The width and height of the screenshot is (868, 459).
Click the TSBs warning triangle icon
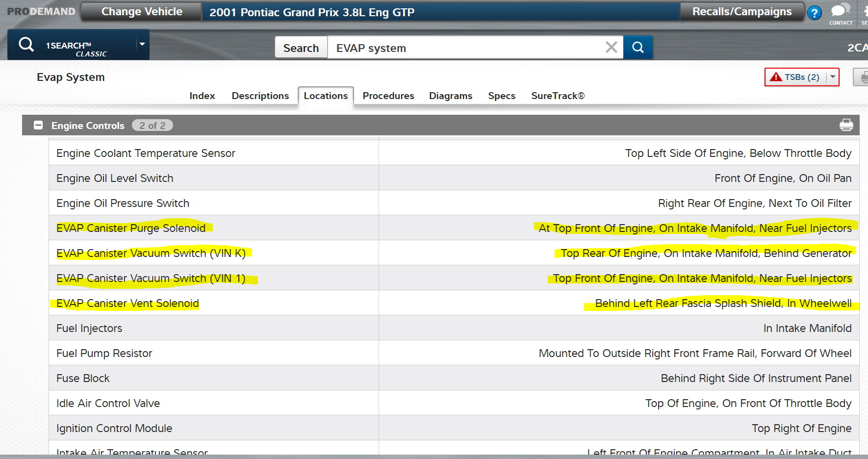776,77
